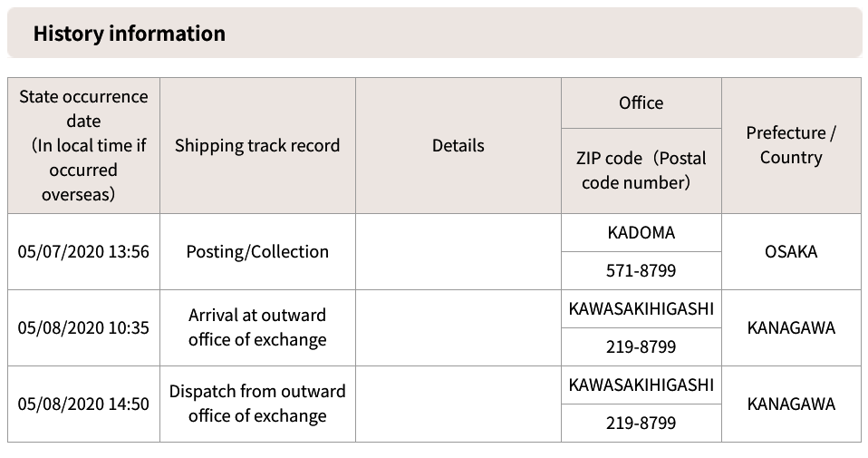Select the Prefecture / Country column header

[x=791, y=146]
